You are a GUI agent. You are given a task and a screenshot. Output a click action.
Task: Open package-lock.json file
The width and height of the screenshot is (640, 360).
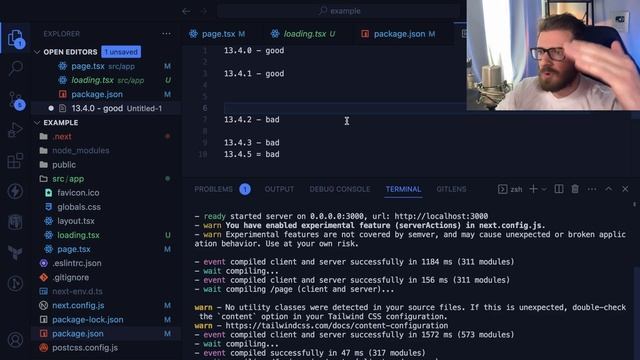(x=106, y=320)
